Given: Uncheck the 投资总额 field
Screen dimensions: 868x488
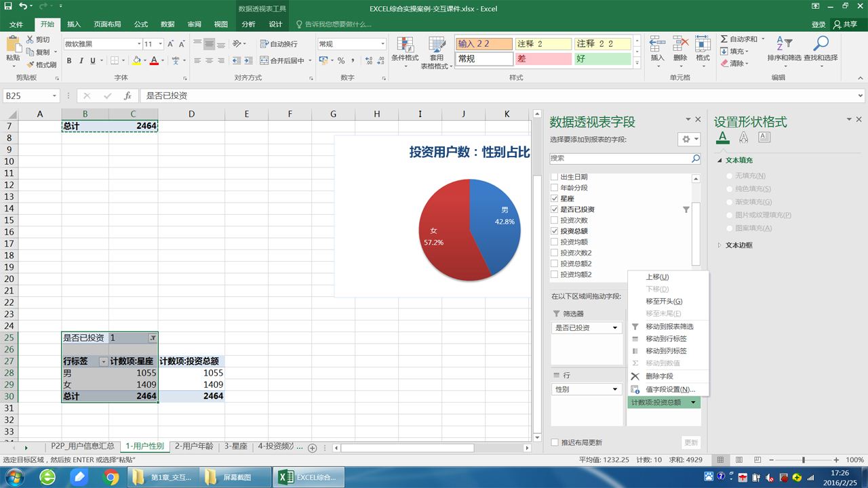Looking at the screenshot, I should [554, 231].
